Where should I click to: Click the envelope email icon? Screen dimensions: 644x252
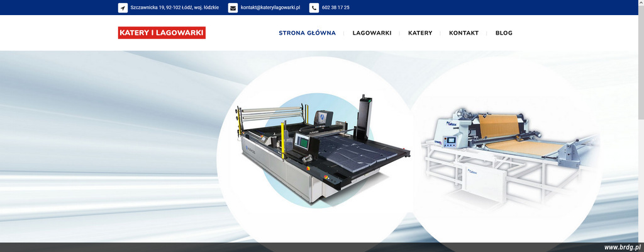[x=233, y=8]
